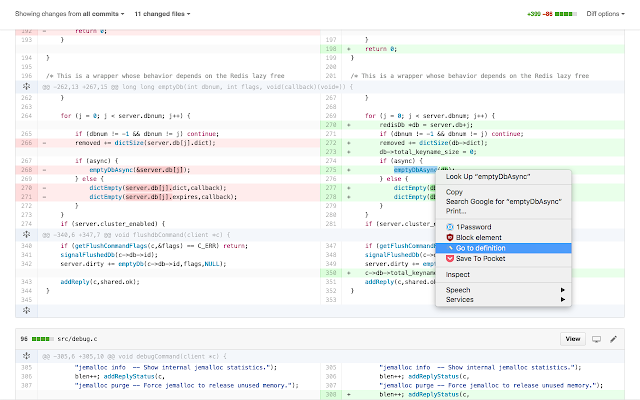Click the hunk header for void flushdbCommand

coord(136,235)
